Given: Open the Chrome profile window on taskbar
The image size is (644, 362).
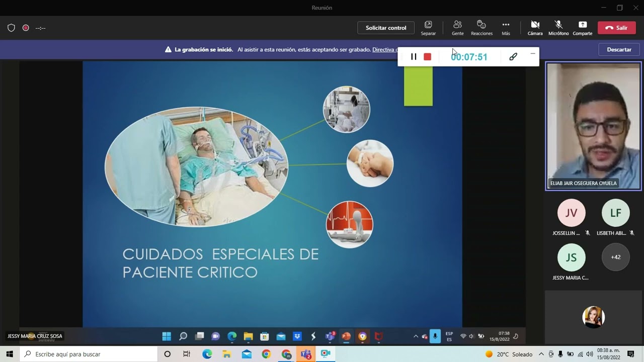Looking at the screenshot, I should point(286,354).
